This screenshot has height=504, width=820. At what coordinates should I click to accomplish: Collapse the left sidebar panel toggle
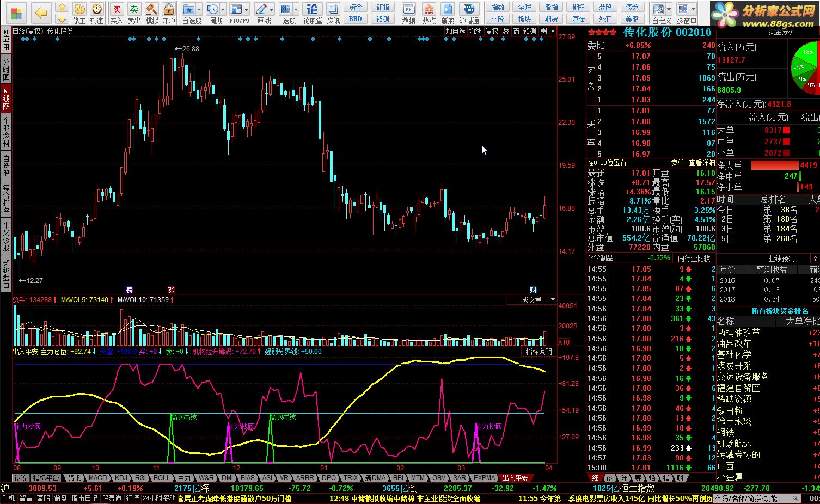[x=6, y=32]
